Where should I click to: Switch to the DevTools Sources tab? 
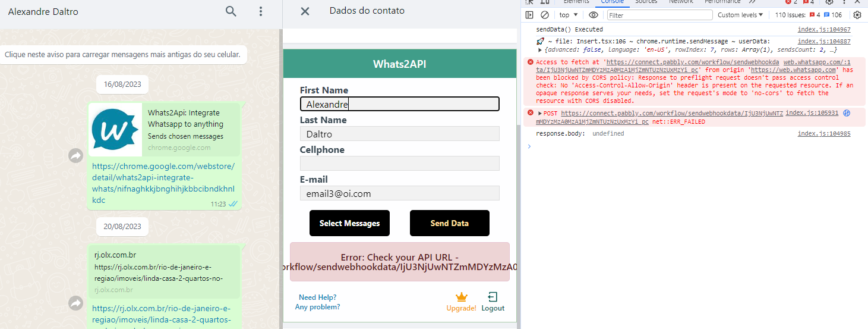pos(646,2)
